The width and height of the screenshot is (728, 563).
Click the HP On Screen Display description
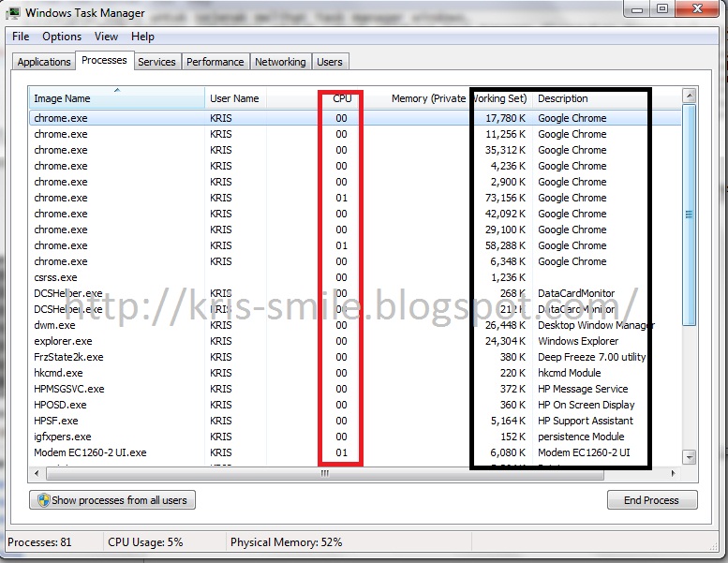point(586,405)
